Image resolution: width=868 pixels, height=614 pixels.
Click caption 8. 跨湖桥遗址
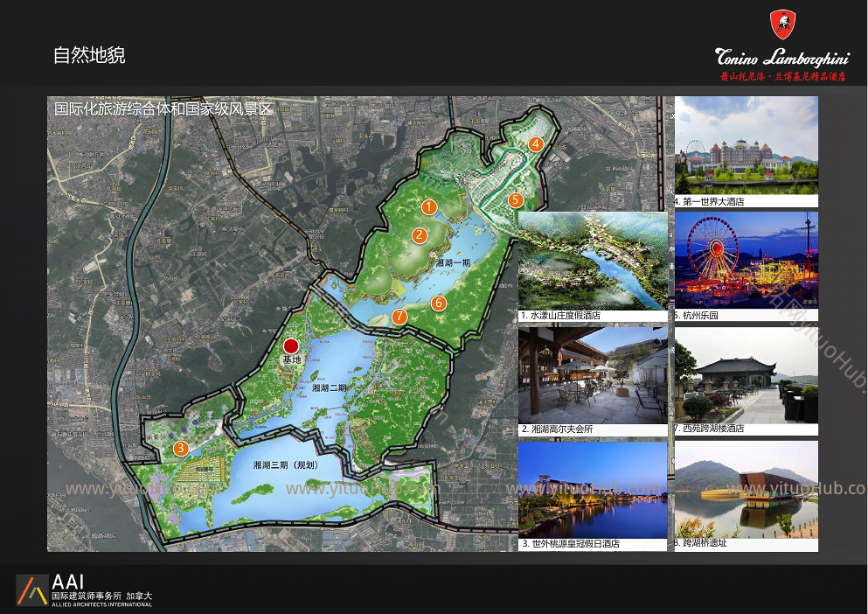point(700,543)
